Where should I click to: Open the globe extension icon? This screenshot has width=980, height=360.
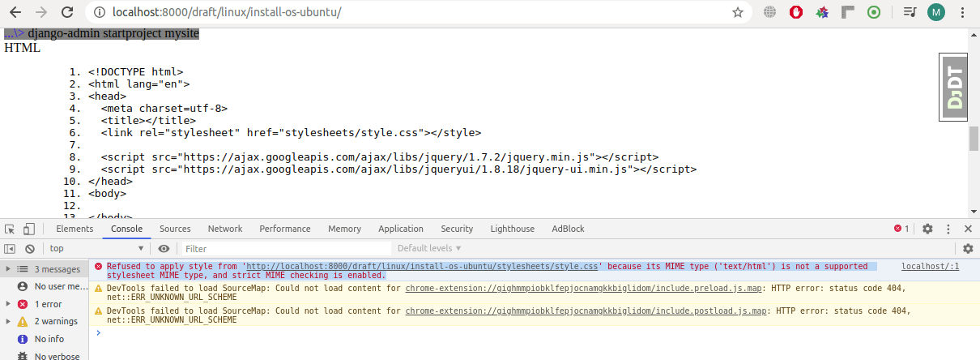pos(769,12)
